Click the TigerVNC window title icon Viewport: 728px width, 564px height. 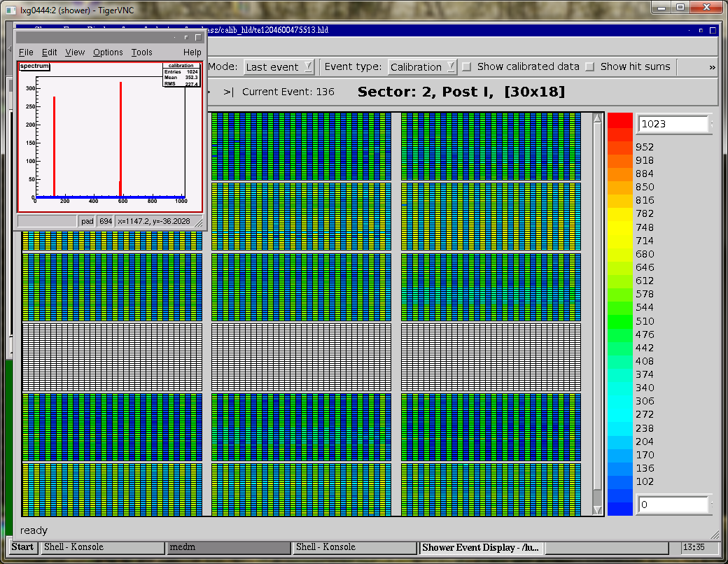[10, 10]
